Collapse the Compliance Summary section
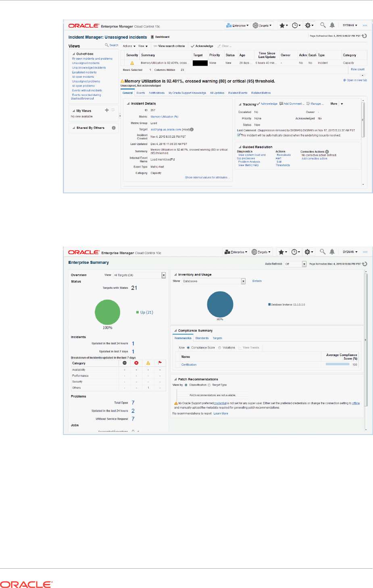Screen dimensions: 373x588 (175, 331)
